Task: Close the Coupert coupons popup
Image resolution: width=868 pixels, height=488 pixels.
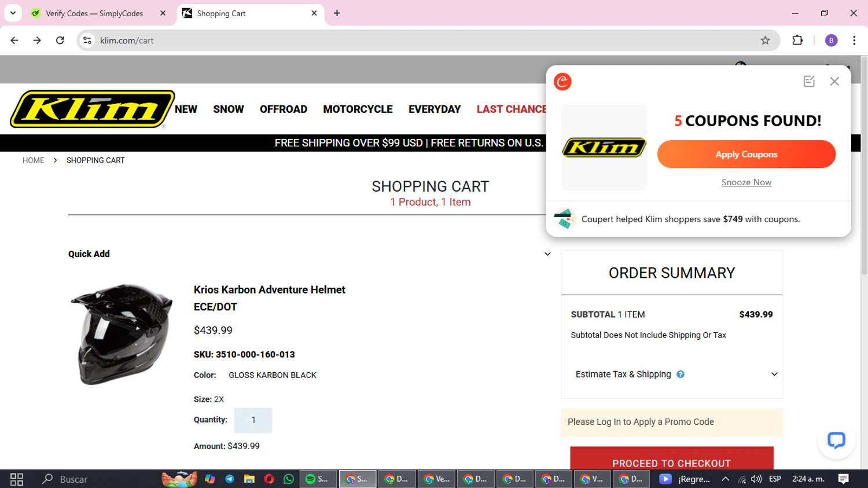Action: [834, 82]
